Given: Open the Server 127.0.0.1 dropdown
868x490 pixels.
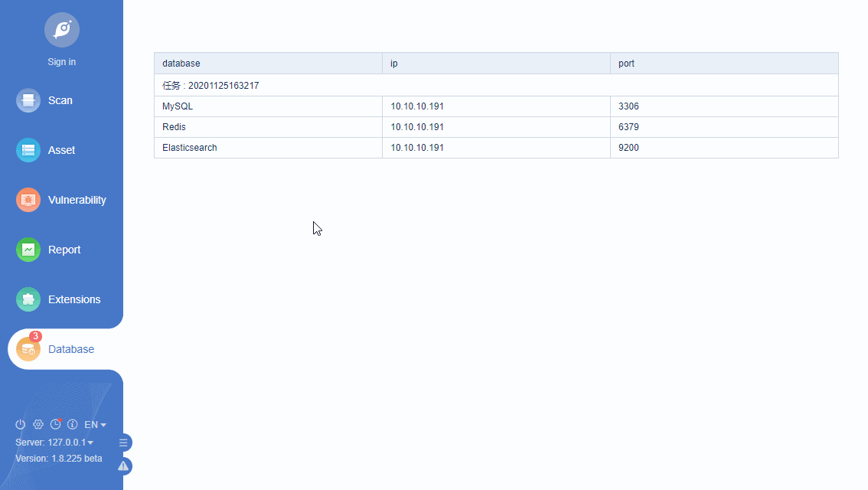Looking at the screenshot, I should pos(54,443).
